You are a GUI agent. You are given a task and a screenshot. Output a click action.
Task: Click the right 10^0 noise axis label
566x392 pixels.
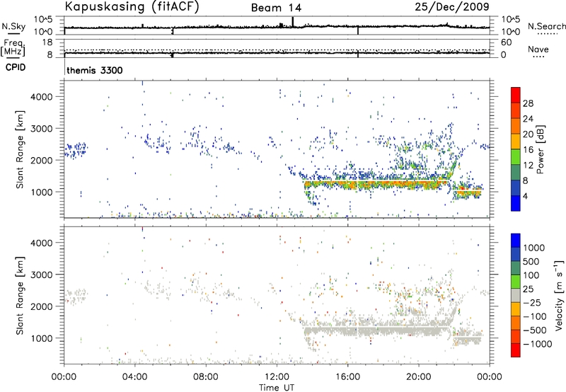511,32
